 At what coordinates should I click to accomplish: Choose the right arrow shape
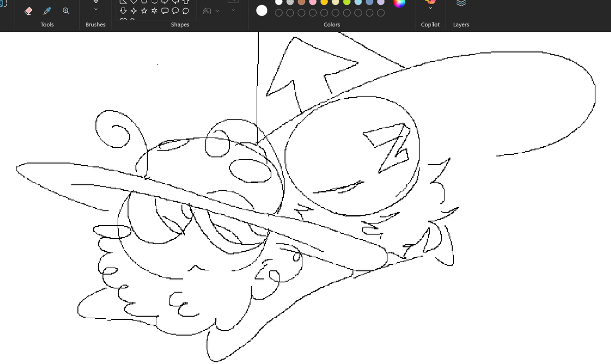pos(165,2)
